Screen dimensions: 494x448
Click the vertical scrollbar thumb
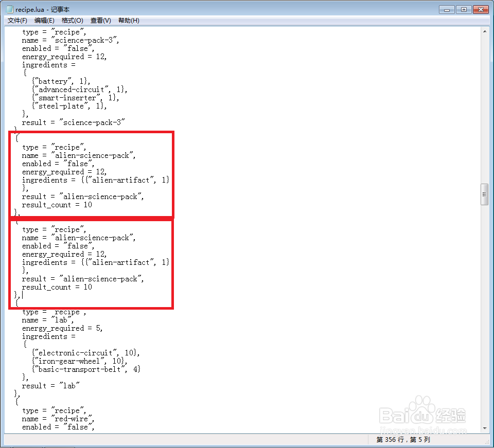(485, 194)
